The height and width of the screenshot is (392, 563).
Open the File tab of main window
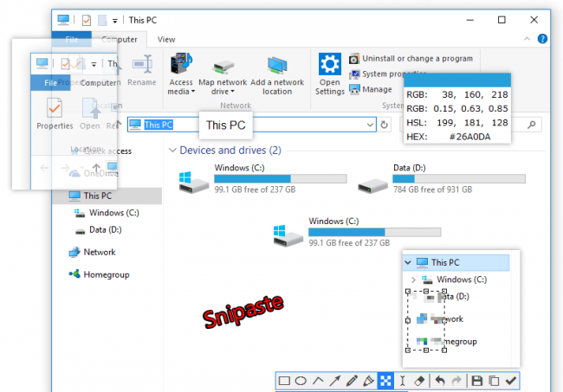[71, 40]
